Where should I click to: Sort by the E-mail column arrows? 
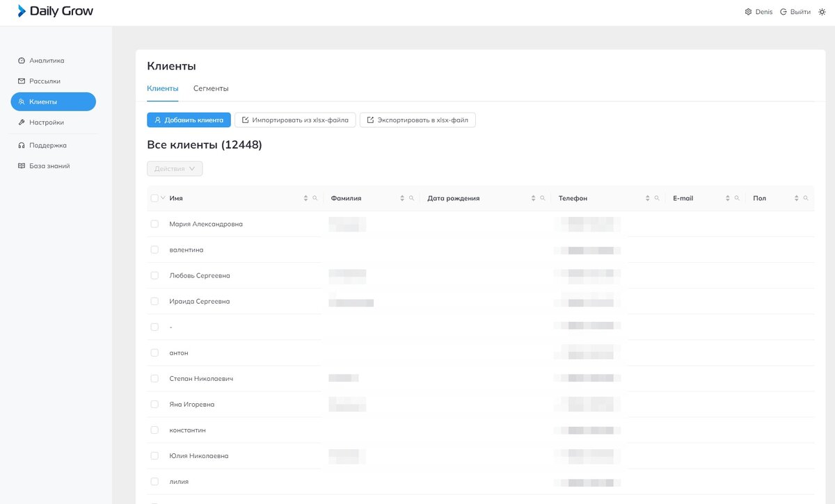727,198
